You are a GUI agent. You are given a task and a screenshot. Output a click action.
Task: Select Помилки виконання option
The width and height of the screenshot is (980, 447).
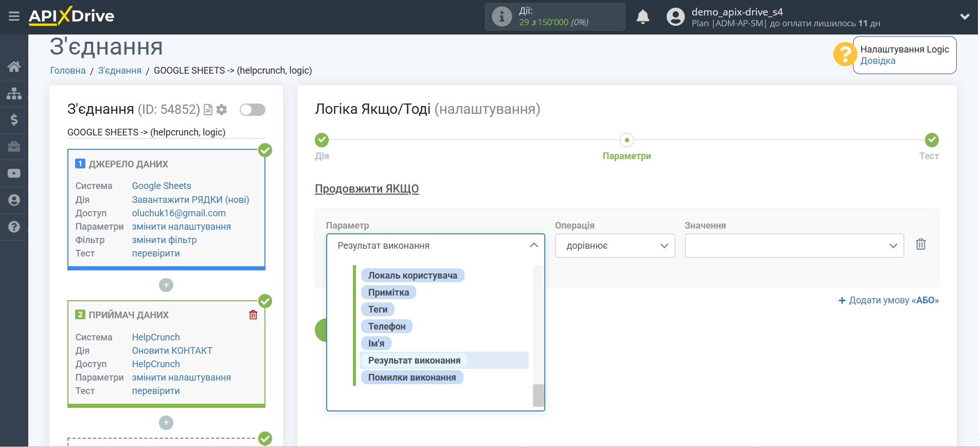pyautogui.click(x=412, y=377)
